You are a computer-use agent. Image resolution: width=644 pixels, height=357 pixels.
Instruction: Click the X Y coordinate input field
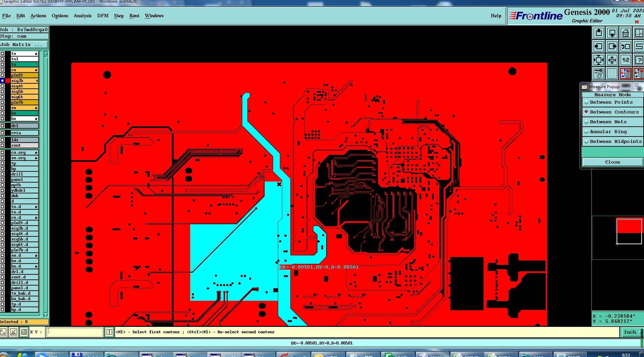pyautogui.click(x=75, y=332)
